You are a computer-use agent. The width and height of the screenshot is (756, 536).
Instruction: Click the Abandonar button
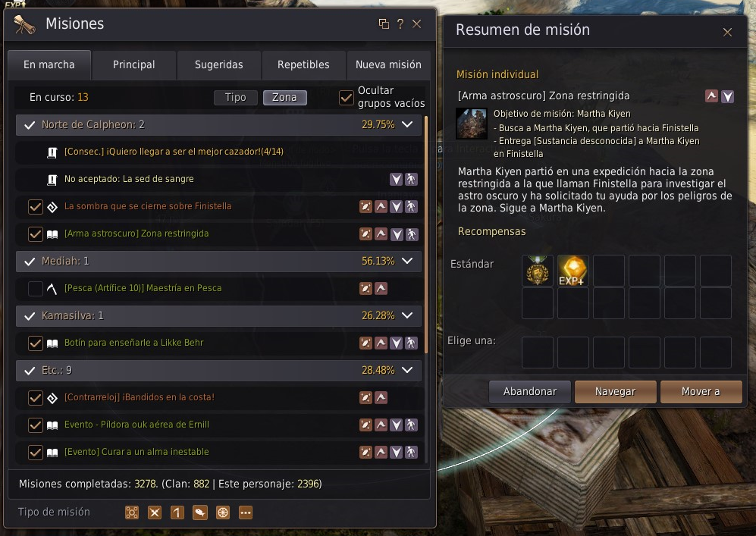[x=530, y=391]
